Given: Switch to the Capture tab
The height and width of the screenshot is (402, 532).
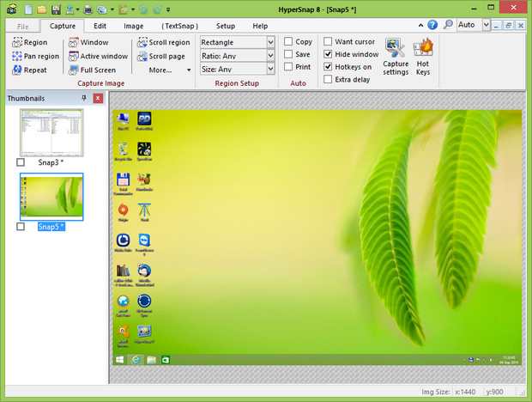Looking at the screenshot, I should coord(63,26).
